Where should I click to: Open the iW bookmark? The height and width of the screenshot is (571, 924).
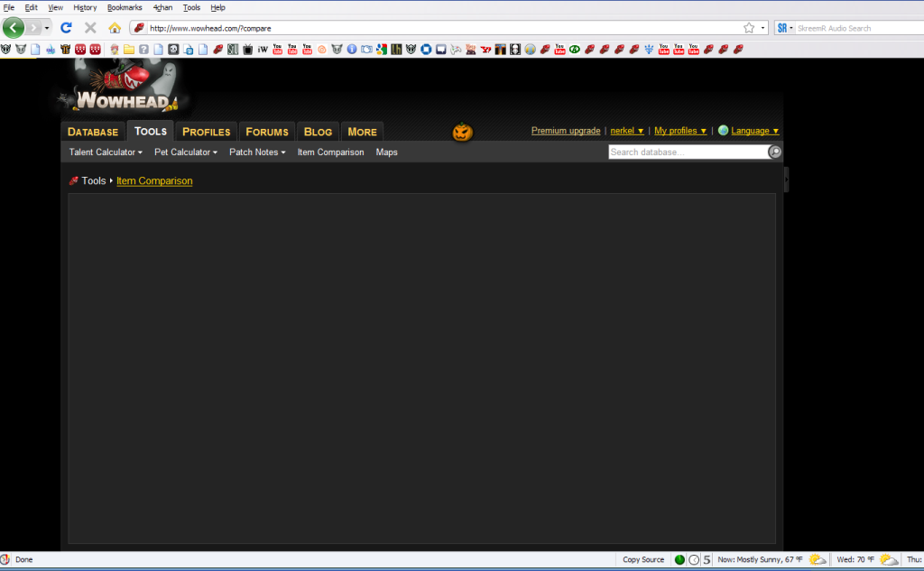click(263, 50)
